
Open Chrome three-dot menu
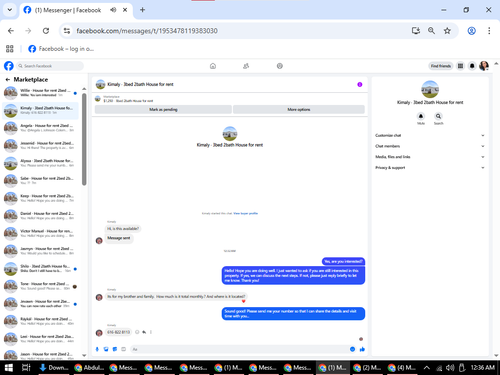[x=489, y=31]
